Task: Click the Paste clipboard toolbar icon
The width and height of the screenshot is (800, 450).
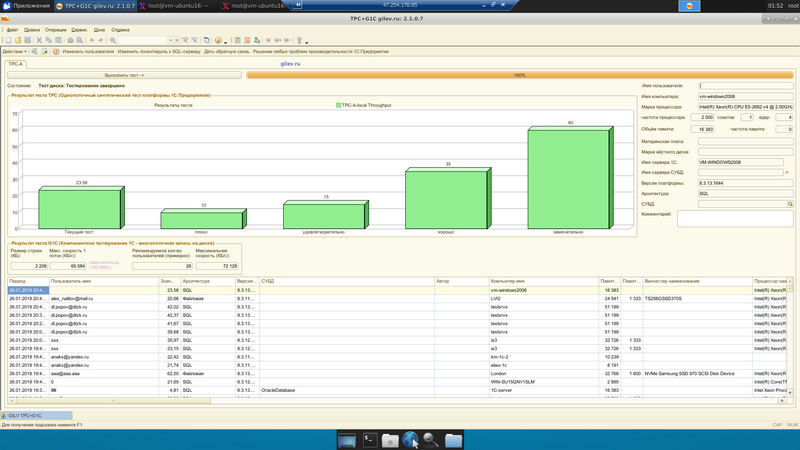Action: [58, 40]
